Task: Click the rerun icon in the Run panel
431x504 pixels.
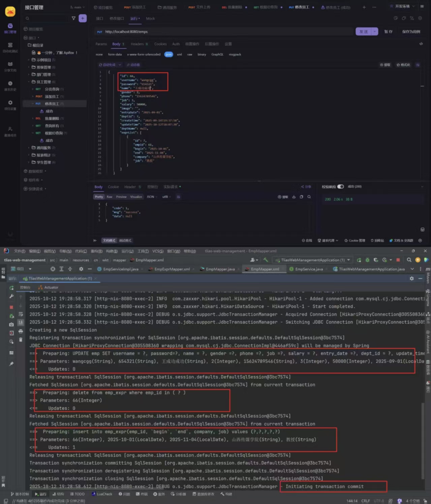Action: [11, 288]
